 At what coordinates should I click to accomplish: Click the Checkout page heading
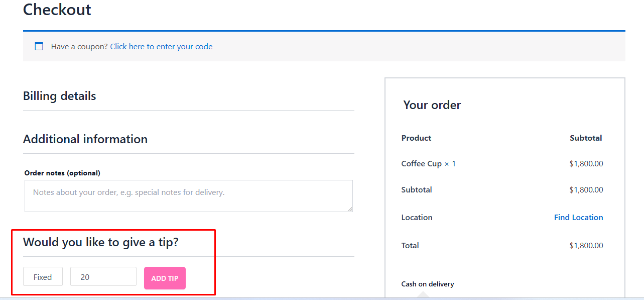point(57,10)
